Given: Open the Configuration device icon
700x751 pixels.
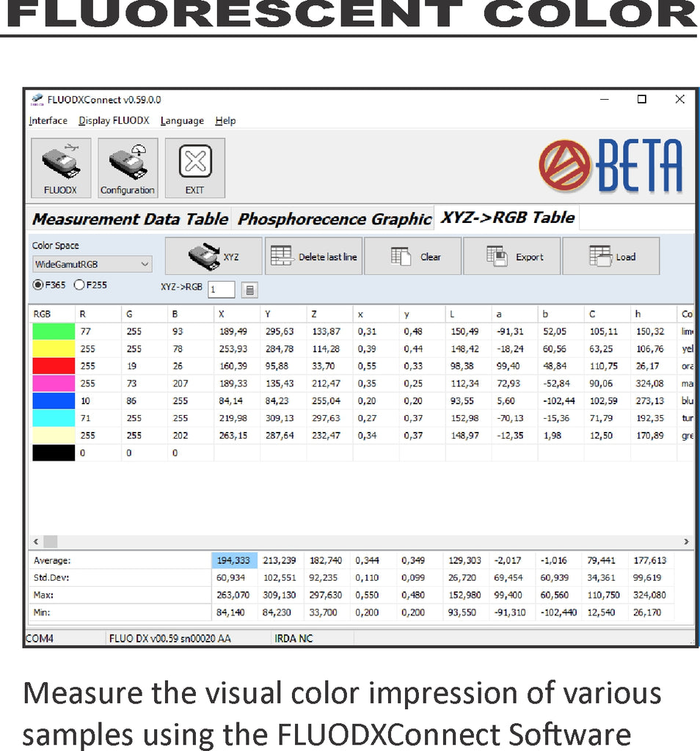Looking at the screenshot, I should (128, 168).
